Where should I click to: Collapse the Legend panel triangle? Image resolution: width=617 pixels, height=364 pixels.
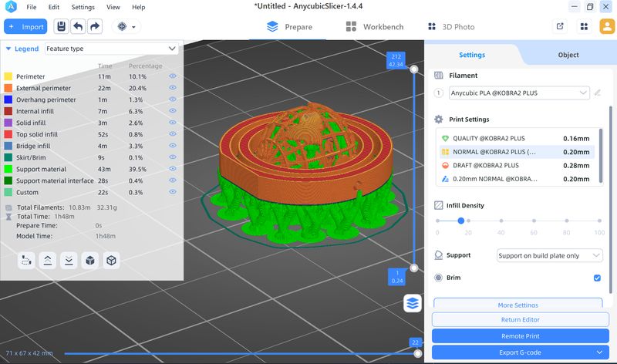tap(8, 49)
